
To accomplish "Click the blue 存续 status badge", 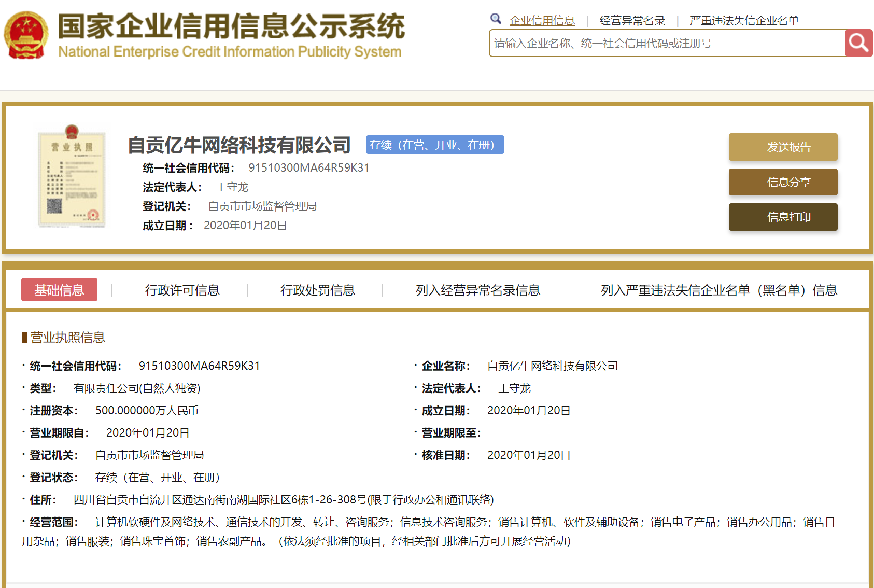I will click(434, 145).
